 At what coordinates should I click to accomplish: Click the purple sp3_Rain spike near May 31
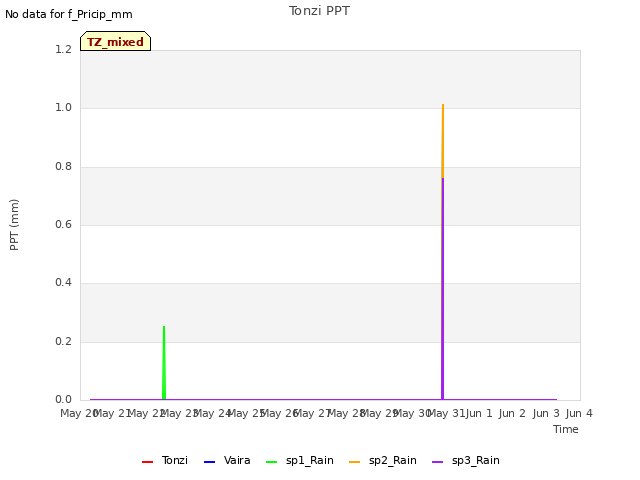point(442,289)
